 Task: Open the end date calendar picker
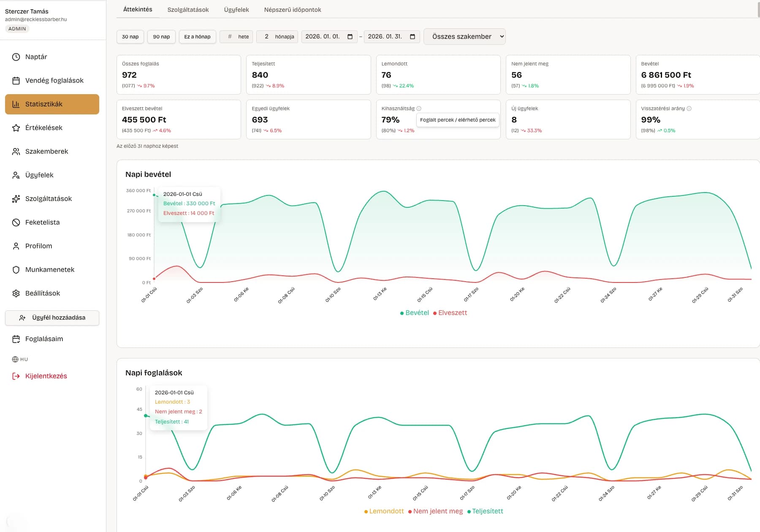click(x=413, y=37)
